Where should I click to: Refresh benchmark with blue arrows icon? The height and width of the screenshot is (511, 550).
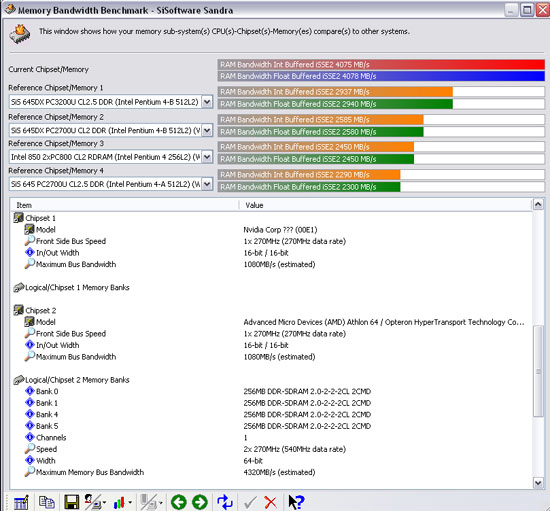click(x=225, y=503)
